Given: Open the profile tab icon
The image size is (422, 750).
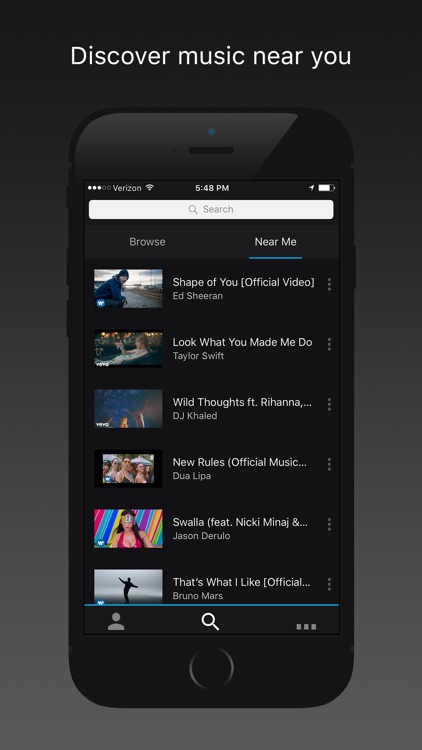Looking at the screenshot, I should pos(116,621).
